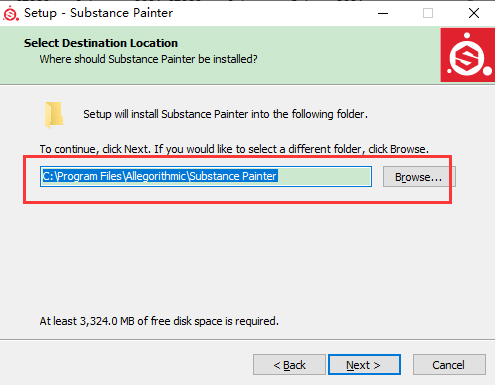Click the free disk space requirement text
The width and height of the screenshot is (495, 385).
159,321
